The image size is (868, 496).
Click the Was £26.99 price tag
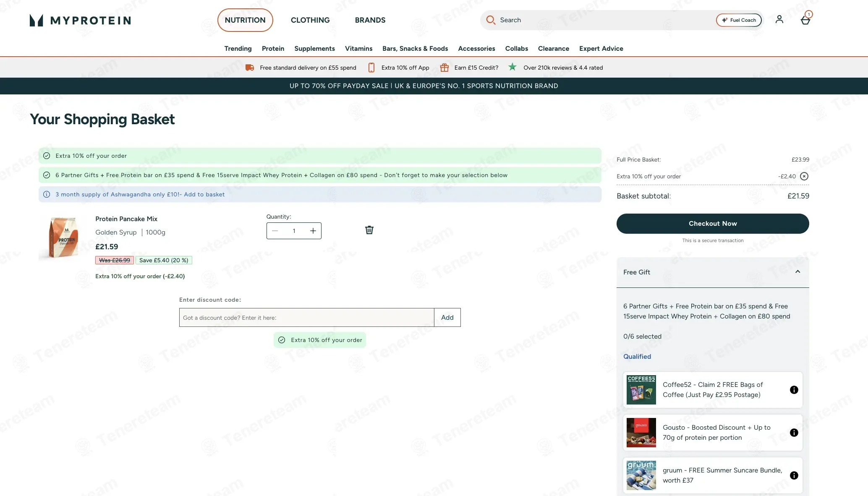(x=115, y=260)
